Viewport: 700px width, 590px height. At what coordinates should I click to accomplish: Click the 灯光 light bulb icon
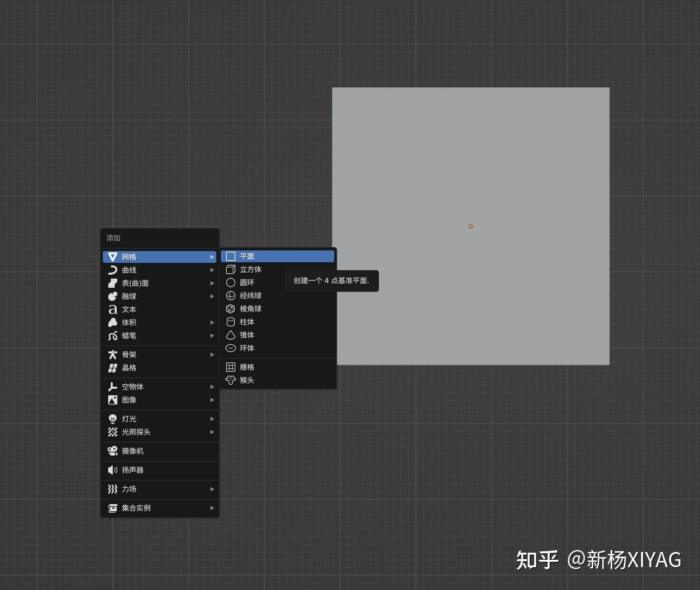[x=113, y=419]
